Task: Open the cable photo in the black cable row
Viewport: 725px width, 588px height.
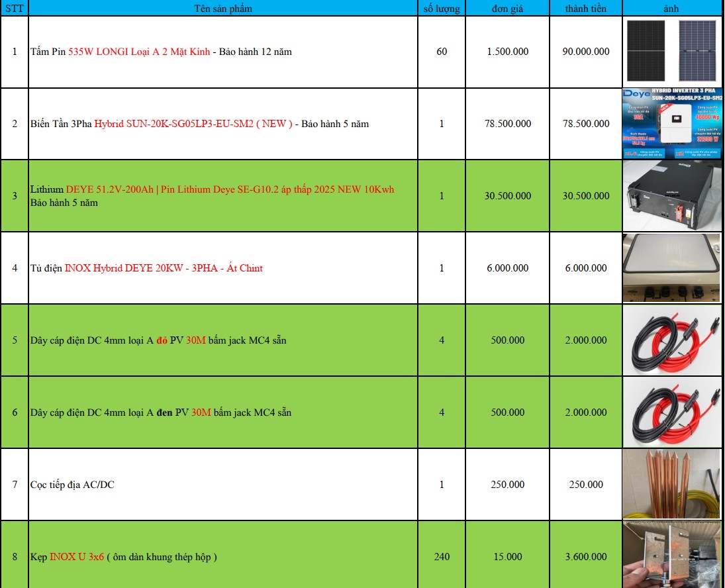Action: (x=672, y=413)
